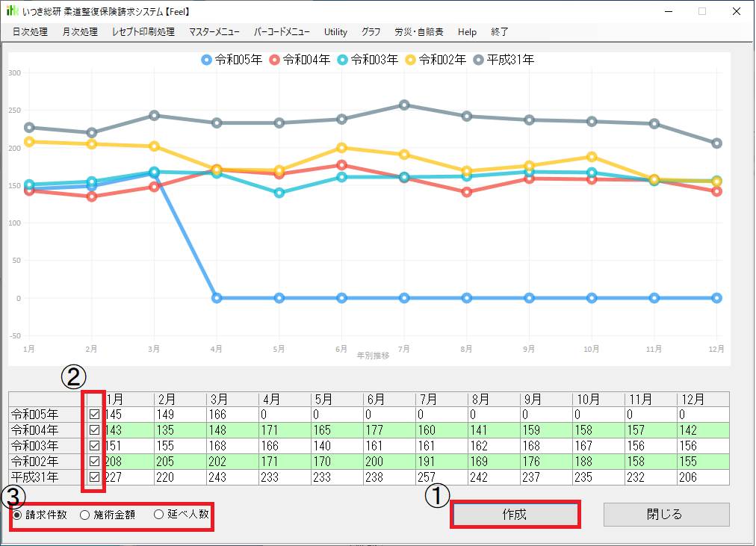Toggle 令和04年 legend marker in chart

click(276, 60)
